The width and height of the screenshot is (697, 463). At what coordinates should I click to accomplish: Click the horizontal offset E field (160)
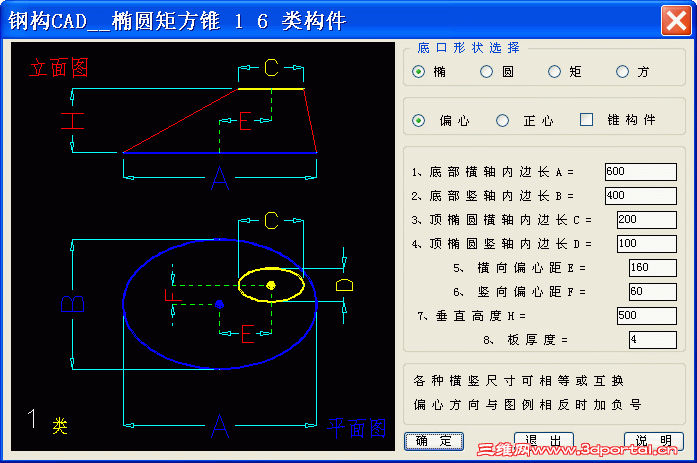point(653,267)
